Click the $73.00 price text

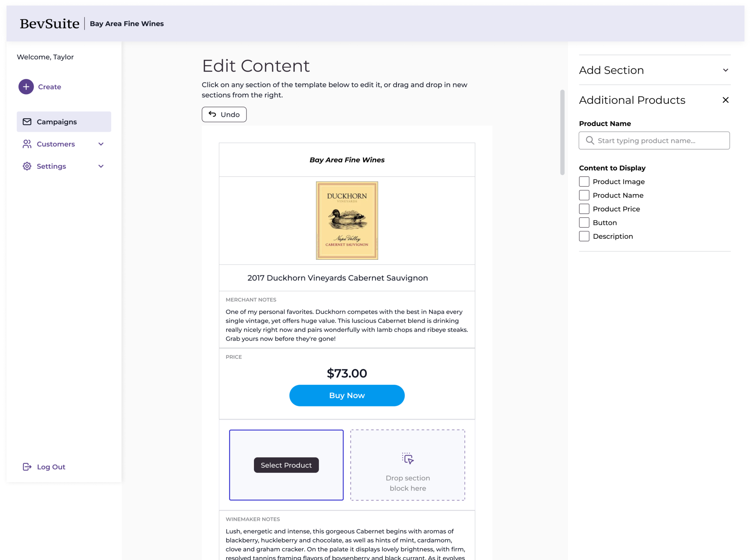tap(347, 373)
